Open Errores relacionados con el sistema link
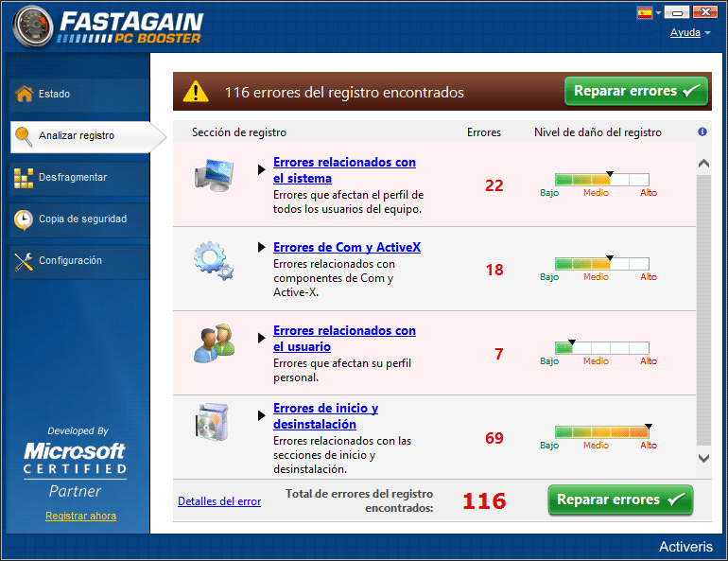The height and width of the screenshot is (561, 728). [x=344, y=170]
